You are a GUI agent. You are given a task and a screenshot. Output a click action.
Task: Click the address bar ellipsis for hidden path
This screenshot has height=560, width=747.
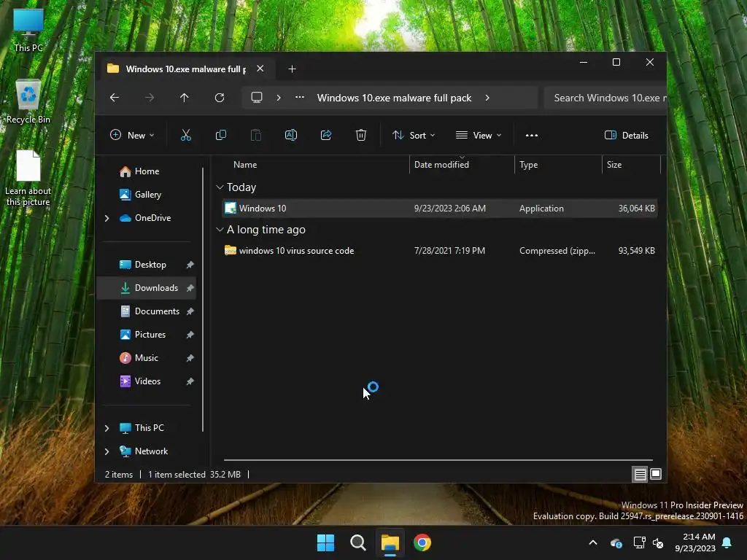click(300, 97)
